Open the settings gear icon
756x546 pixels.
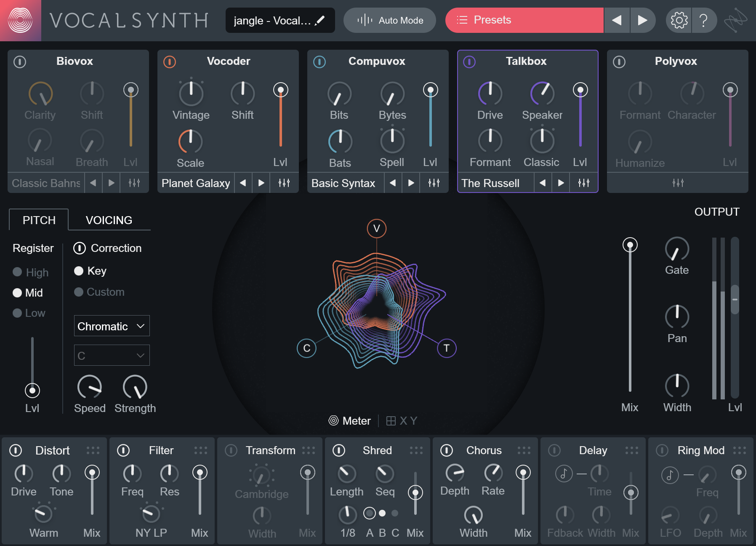tap(679, 20)
